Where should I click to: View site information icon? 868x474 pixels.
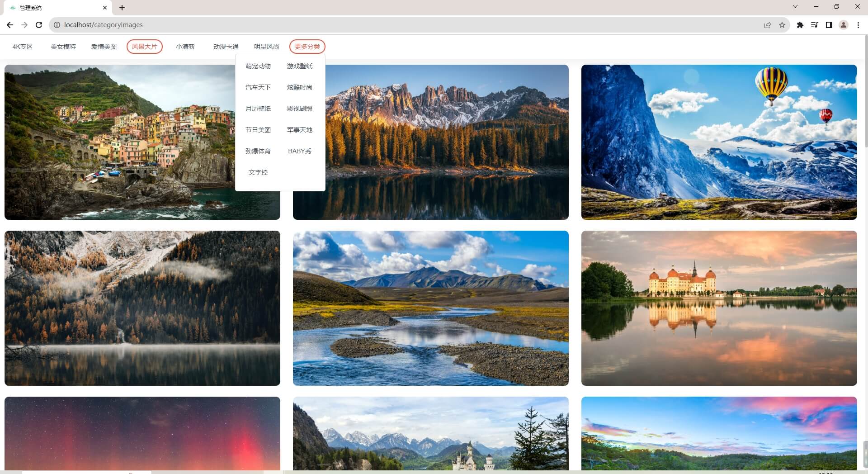57,25
